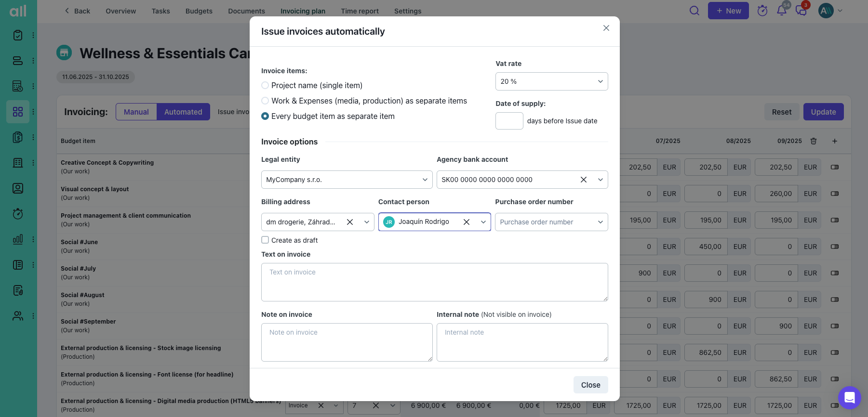This screenshot has height=417, width=868.
Task: Remove Joaquín Rodrigo from Contact person
Action: (x=467, y=222)
